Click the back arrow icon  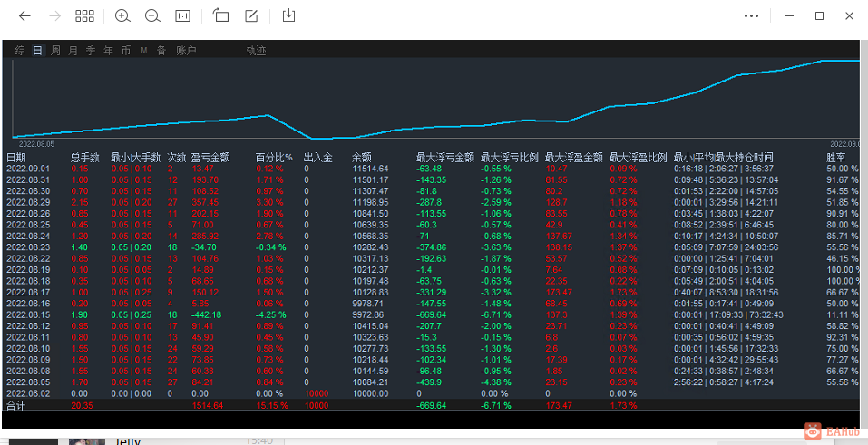pos(24,16)
